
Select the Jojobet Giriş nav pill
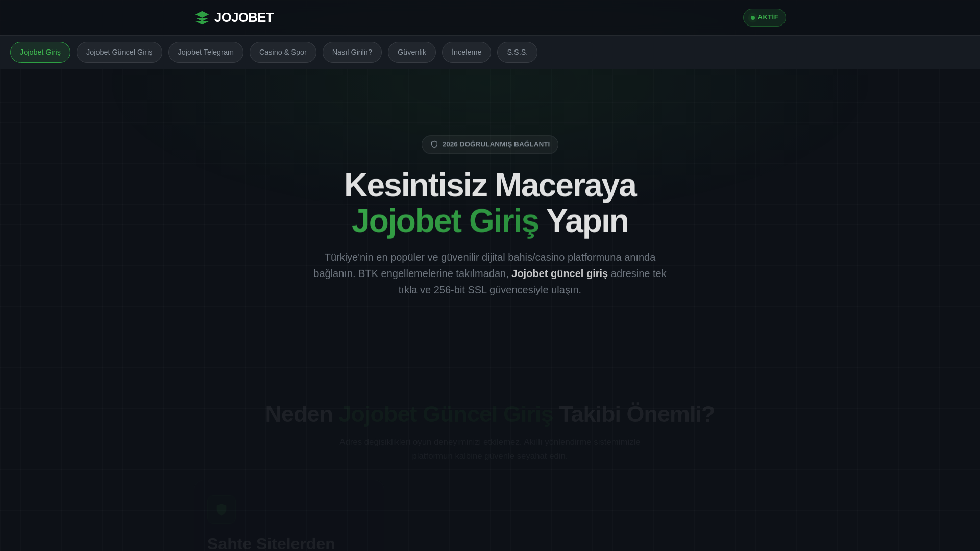pyautogui.click(x=40, y=53)
